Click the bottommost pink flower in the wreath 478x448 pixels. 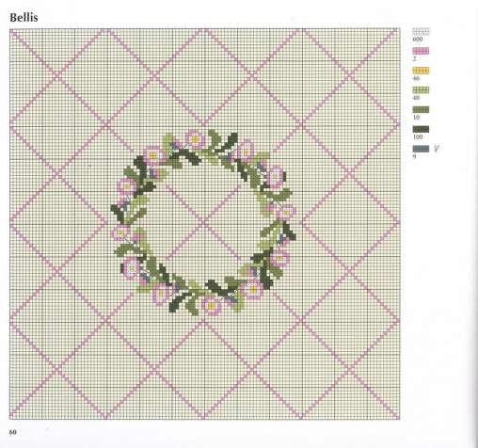coord(212,305)
